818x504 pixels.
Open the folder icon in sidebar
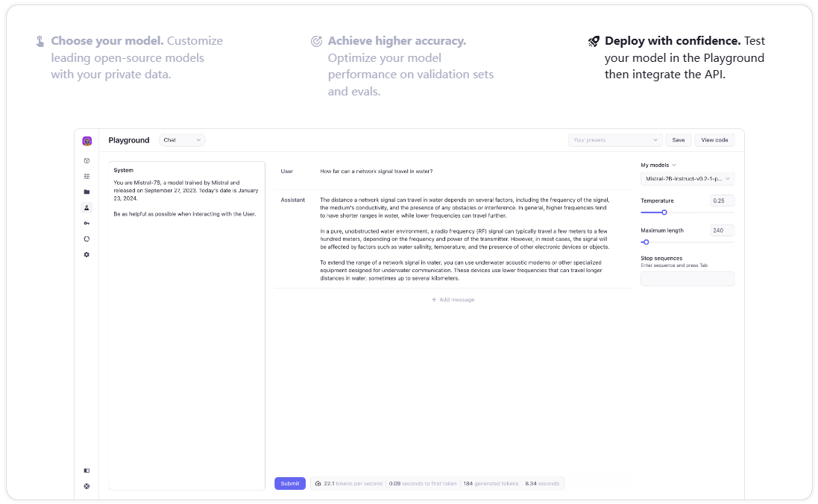pos(86,192)
